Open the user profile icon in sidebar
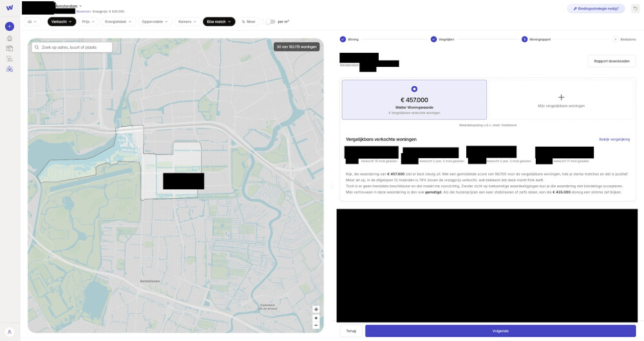Screen dimensions: 644x341 pyautogui.click(x=9, y=332)
